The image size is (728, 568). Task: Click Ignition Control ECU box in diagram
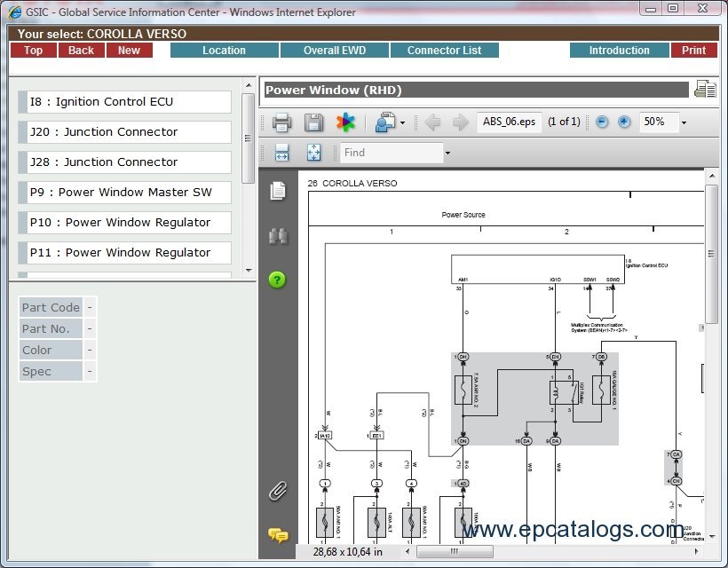(x=538, y=269)
